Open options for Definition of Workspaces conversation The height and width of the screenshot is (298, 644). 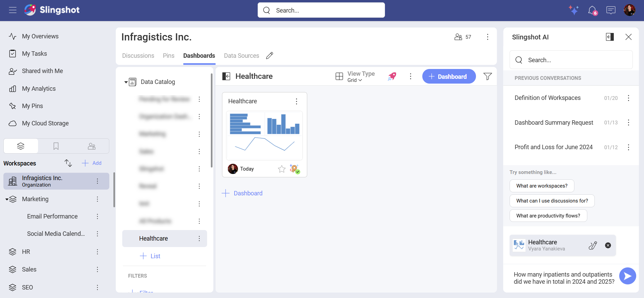pos(628,98)
